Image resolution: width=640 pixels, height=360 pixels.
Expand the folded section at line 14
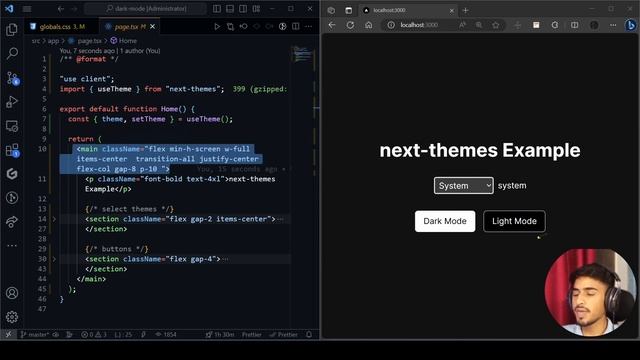coord(54,219)
